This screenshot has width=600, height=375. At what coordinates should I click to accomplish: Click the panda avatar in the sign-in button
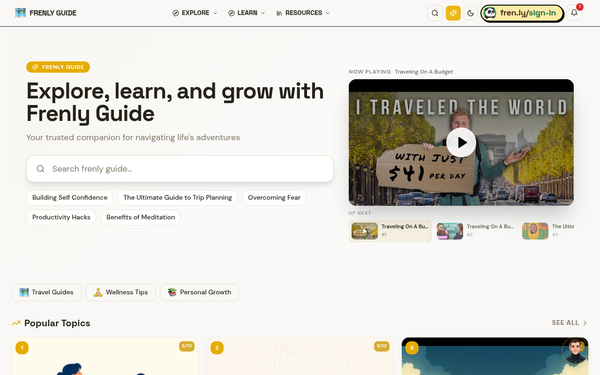coord(490,13)
